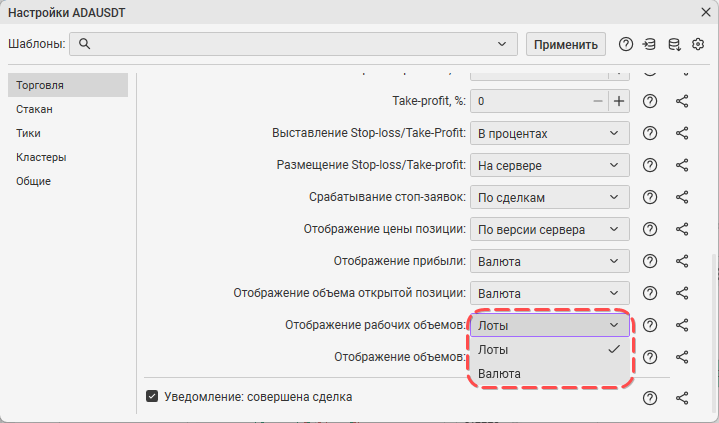Increase Take-profit with plus button
The image size is (719, 423).
coord(619,101)
